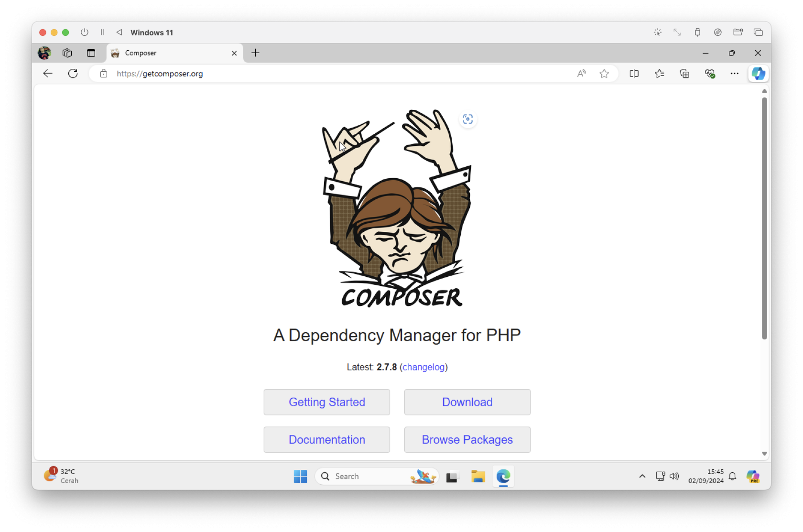The width and height of the screenshot is (803, 532).
Task: Reload the getcomposer.org page
Action: [73, 74]
